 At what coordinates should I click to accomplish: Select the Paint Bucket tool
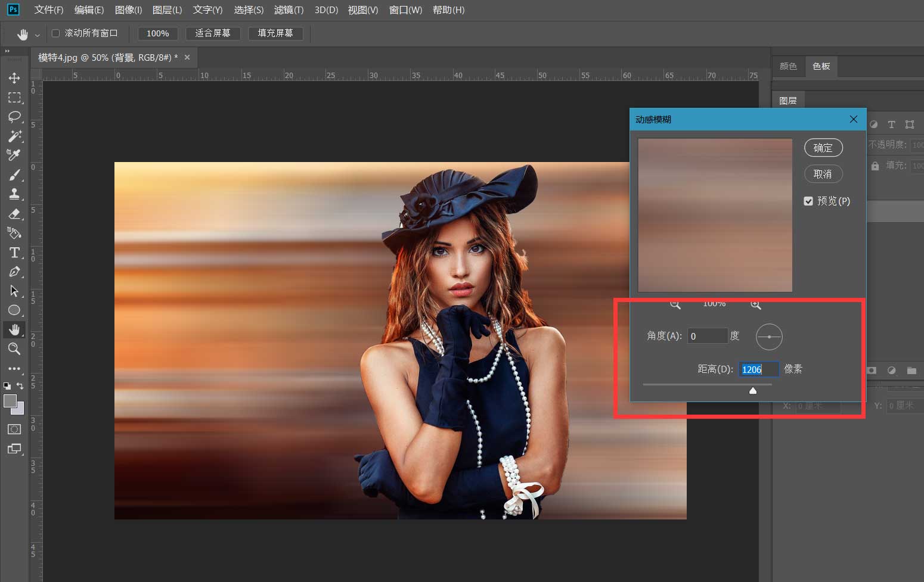pos(14,233)
